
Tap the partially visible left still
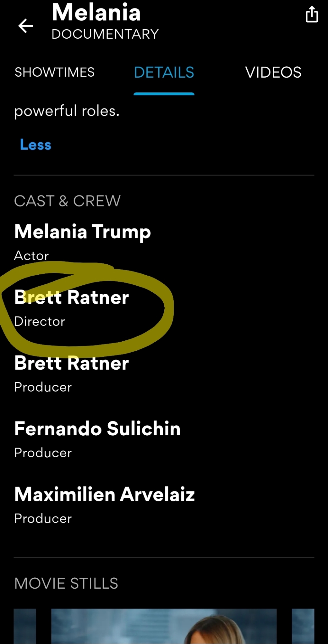pos(25,626)
